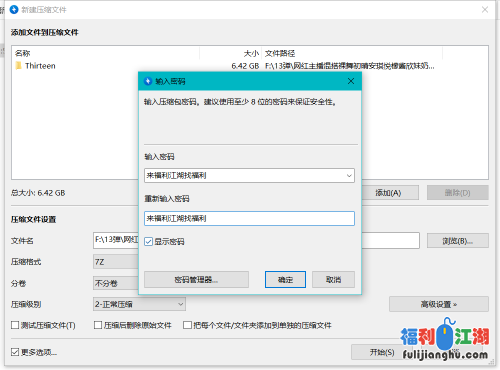Toggle the 显示密码 checkbox
Image resolution: width=500 pixels, height=370 pixels.
149,241
